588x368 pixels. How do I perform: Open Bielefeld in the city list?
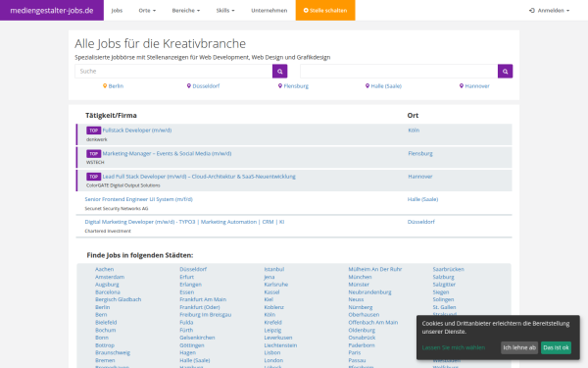click(106, 323)
